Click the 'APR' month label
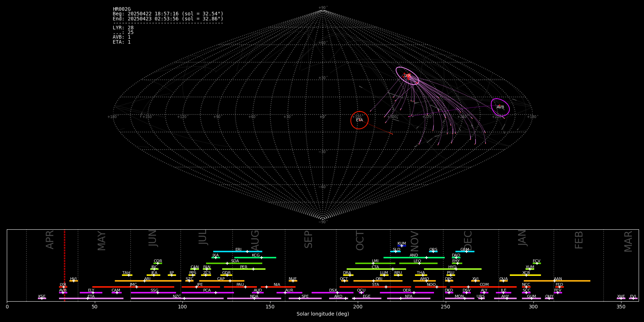 (x=50, y=240)
